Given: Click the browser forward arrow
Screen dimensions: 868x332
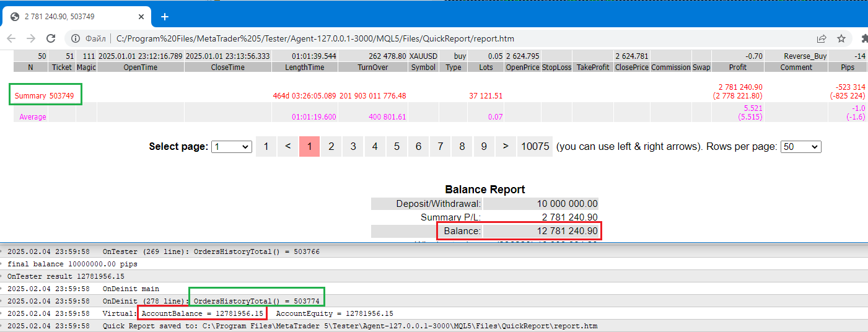Looking at the screenshot, I should click(32, 38).
